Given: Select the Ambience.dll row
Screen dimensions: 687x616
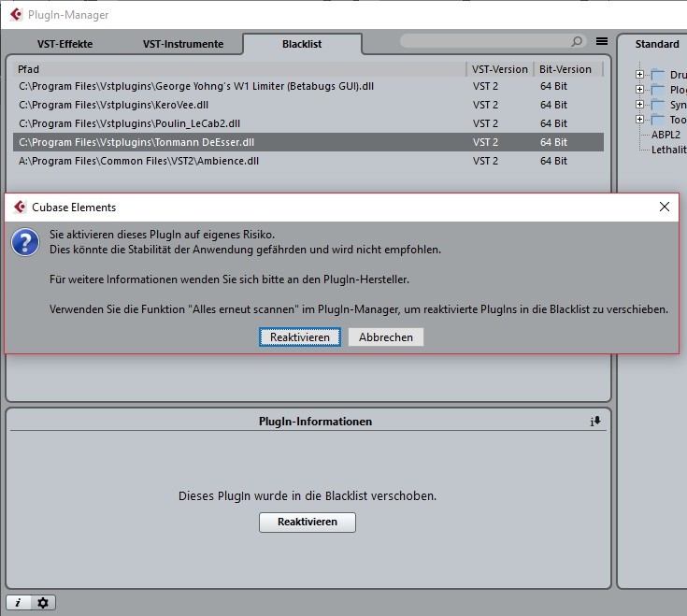Looking at the screenshot, I should pyautogui.click(x=308, y=161).
